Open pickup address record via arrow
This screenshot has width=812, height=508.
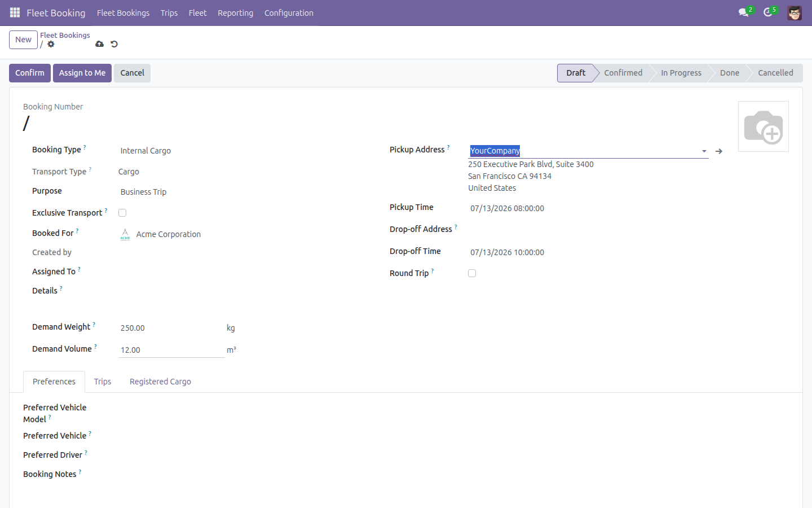pyautogui.click(x=719, y=151)
